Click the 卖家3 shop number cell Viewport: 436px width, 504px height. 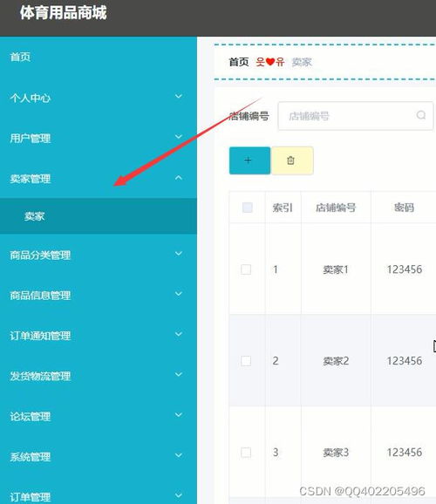[x=336, y=453]
